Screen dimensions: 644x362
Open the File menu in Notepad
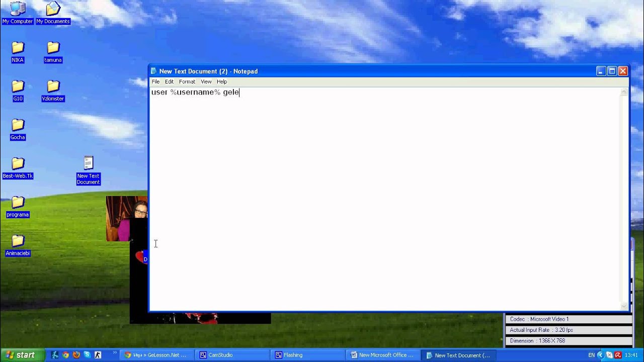click(x=156, y=81)
